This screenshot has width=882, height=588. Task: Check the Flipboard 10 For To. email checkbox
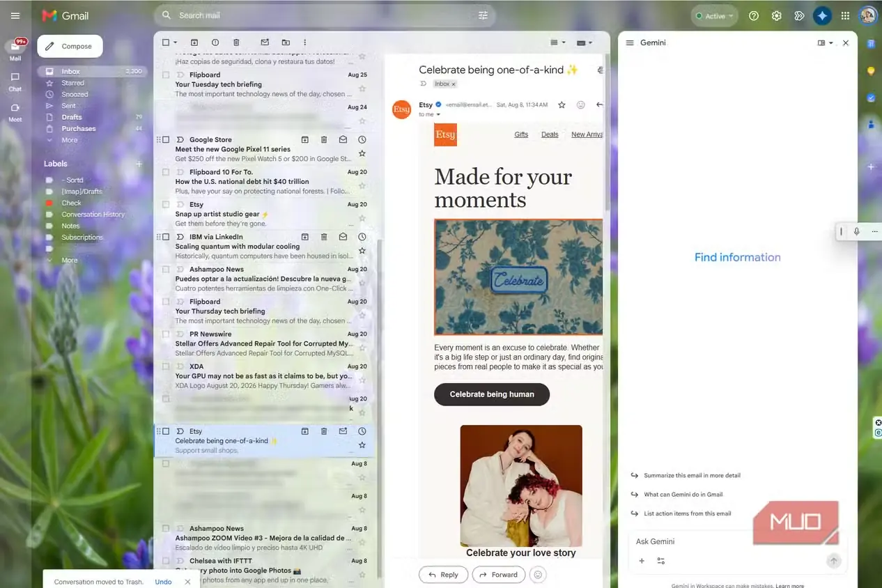click(x=166, y=172)
